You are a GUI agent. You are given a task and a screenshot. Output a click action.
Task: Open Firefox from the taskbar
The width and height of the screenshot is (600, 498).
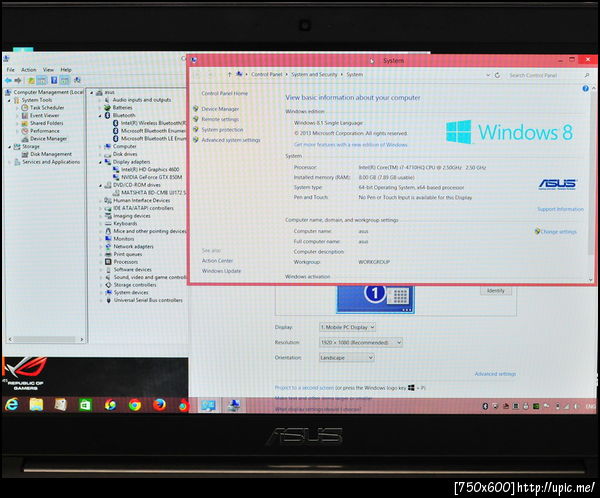click(159, 405)
